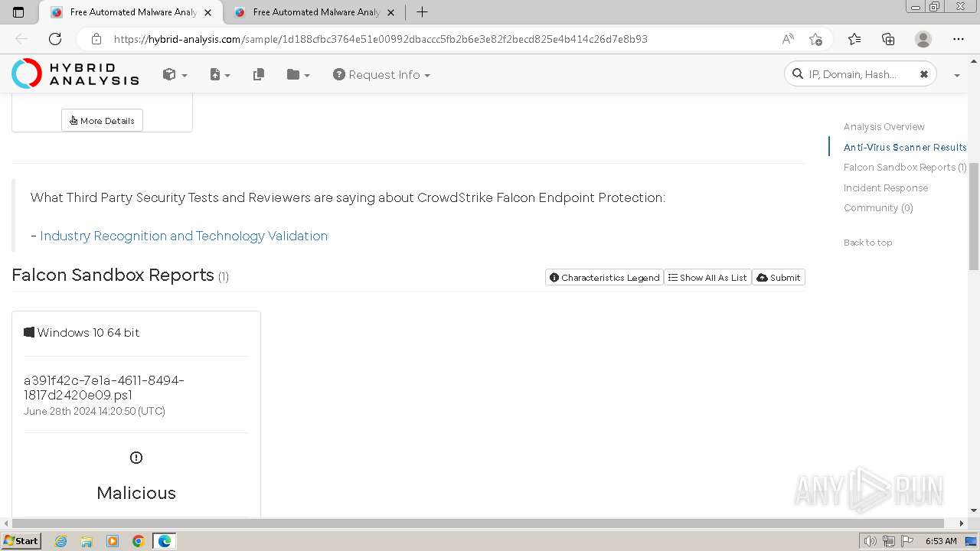Click the network tray icon
Image resolution: width=980 pixels, height=551 pixels.
click(x=889, y=541)
